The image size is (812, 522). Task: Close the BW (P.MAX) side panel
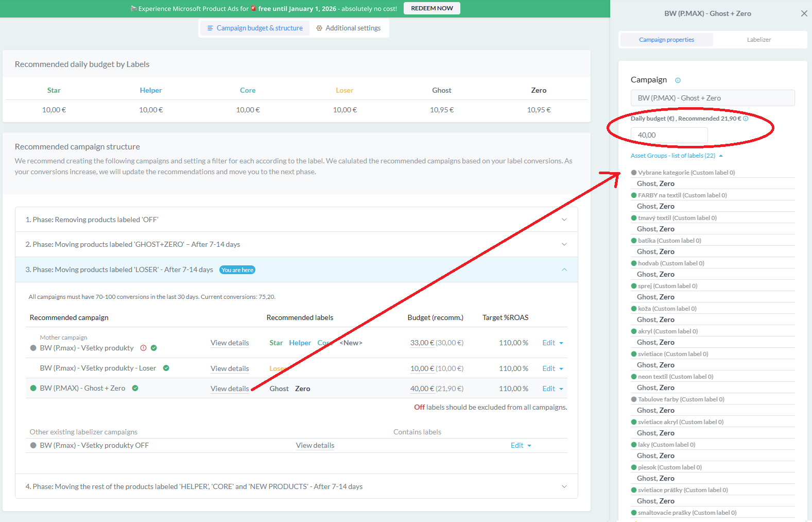coord(804,13)
